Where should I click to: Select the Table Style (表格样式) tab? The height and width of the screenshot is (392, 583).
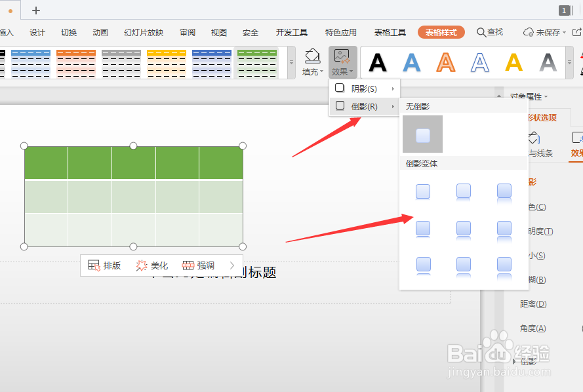click(x=441, y=32)
